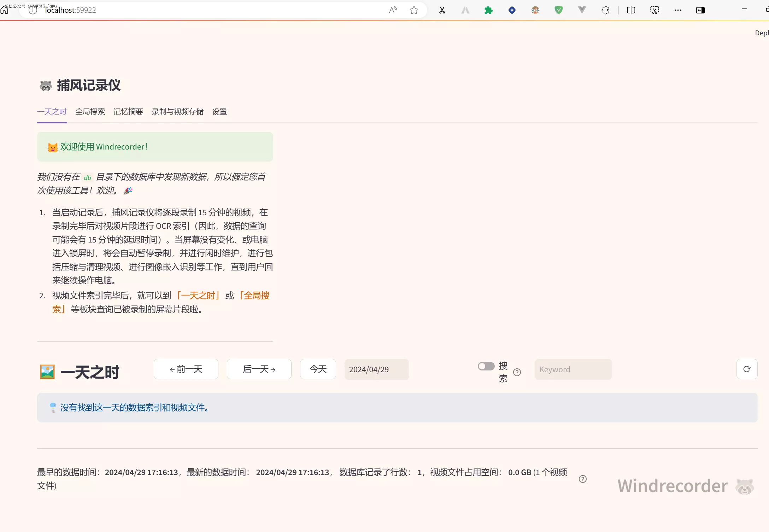
Task: Click the Keyword search input field
Action: click(x=573, y=369)
